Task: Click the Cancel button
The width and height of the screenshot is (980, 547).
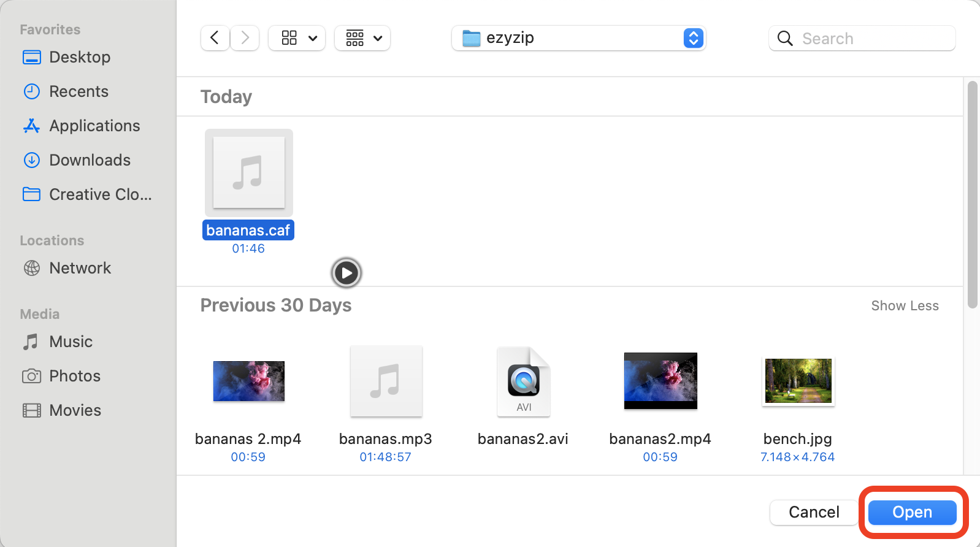Action: tap(814, 512)
